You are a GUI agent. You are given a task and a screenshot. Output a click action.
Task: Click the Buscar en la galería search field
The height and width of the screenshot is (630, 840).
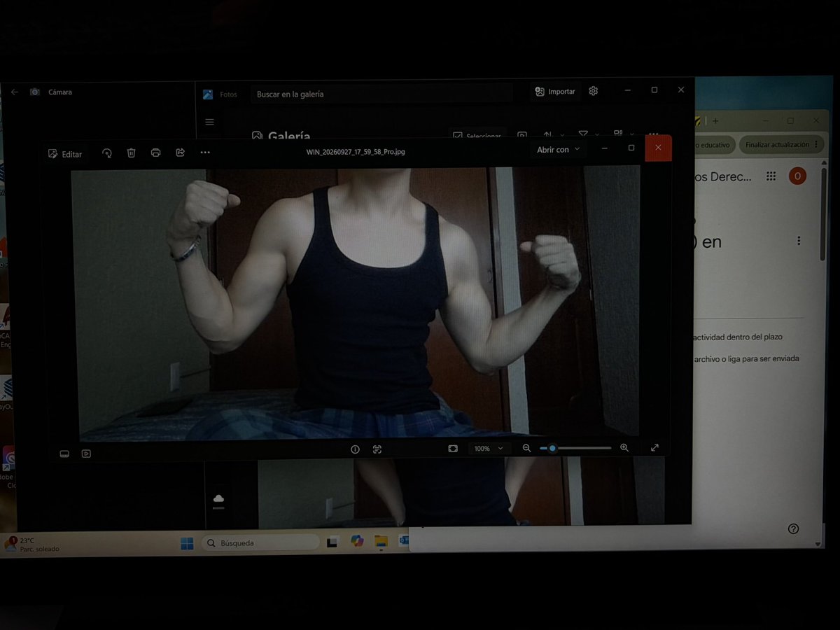pyautogui.click(x=381, y=94)
